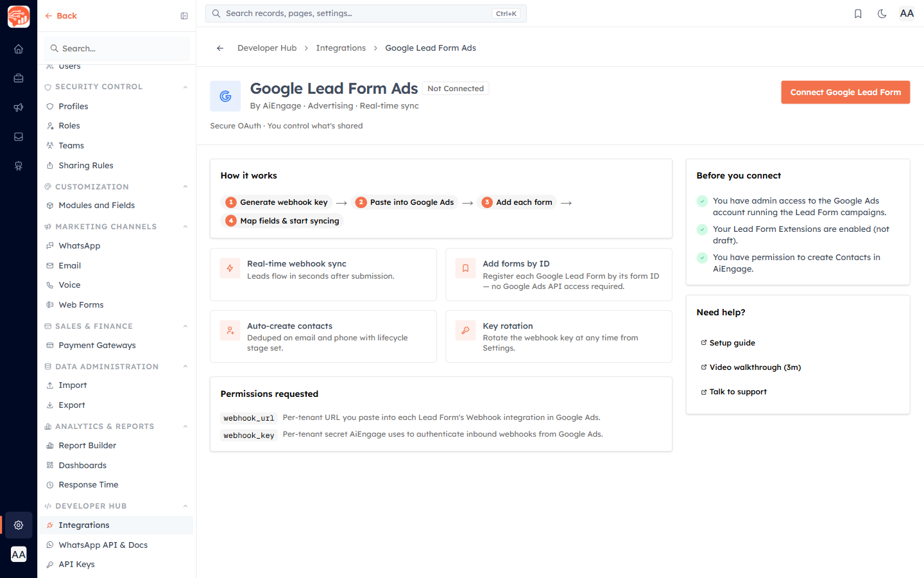Click the Report Builder chart icon
Image resolution: width=924 pixels, height=578 pixels.
click(50, 446)
